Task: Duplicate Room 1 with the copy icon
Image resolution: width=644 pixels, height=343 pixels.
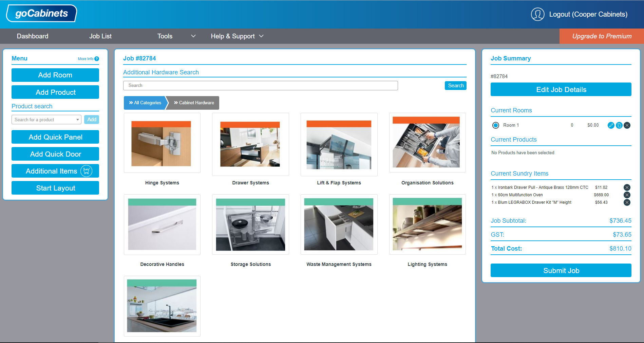Action: pos(619,125)
